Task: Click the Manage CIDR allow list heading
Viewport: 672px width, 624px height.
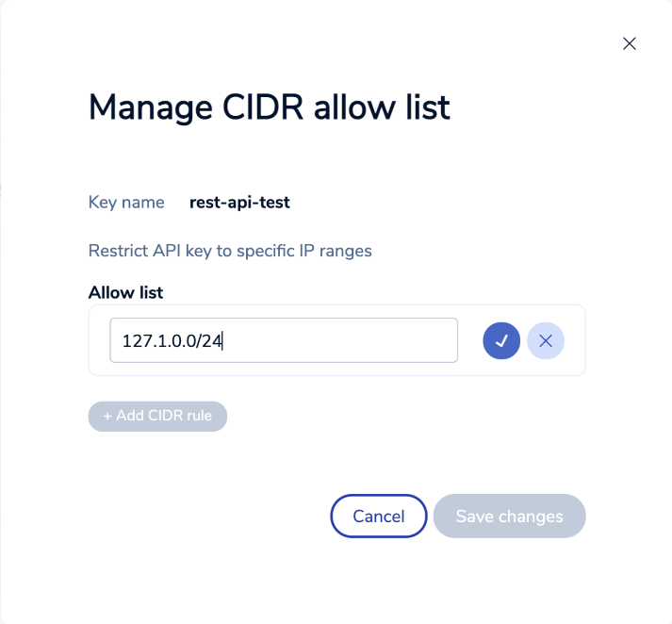Action: pyautogui.click(x=269, y=107)
